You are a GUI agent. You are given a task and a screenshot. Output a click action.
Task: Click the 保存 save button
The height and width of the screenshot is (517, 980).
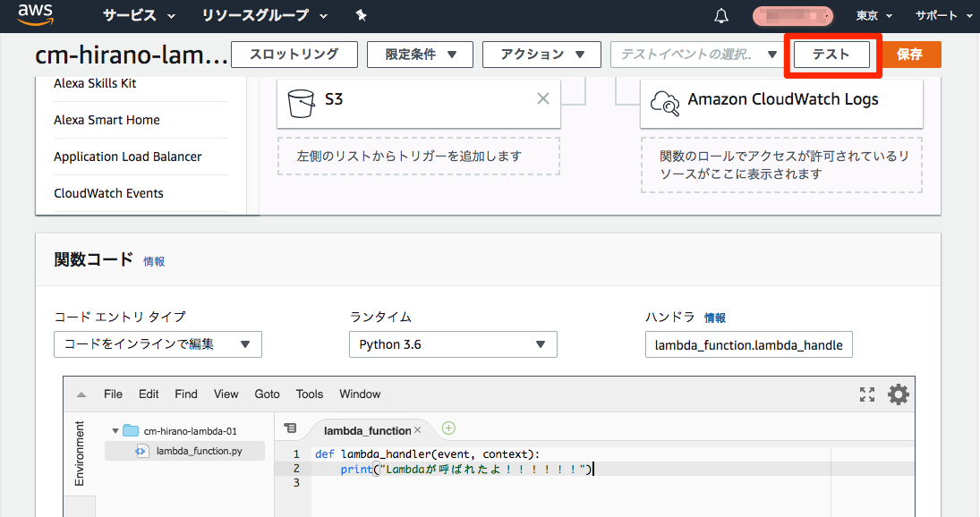tap(910, 55)
